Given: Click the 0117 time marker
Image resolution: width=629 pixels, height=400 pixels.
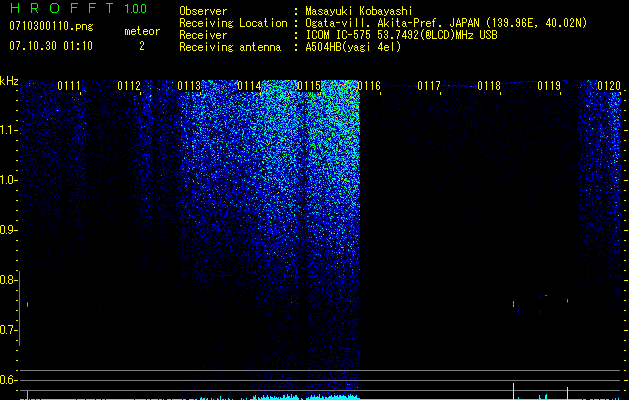Looking at the screenshot, I should pyautogui.click(x=429, y=86).
